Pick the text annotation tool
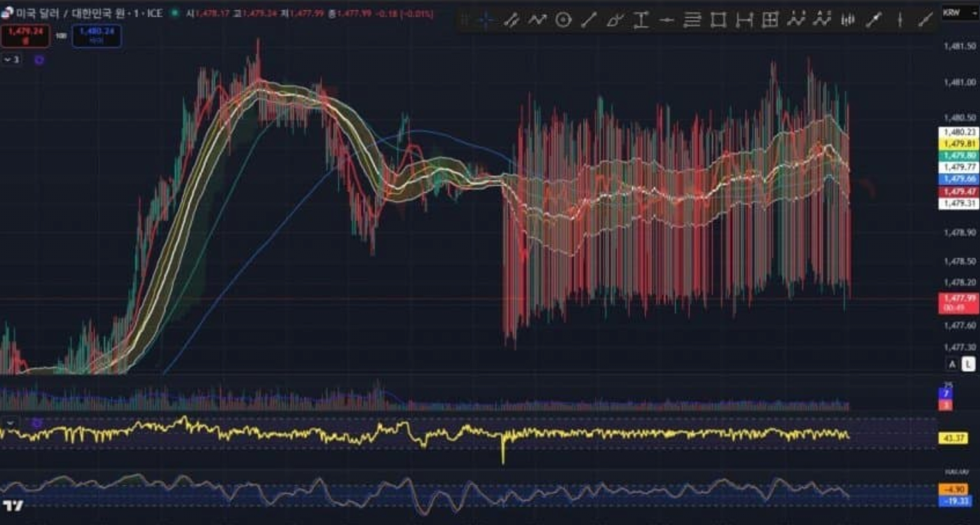 640,21
